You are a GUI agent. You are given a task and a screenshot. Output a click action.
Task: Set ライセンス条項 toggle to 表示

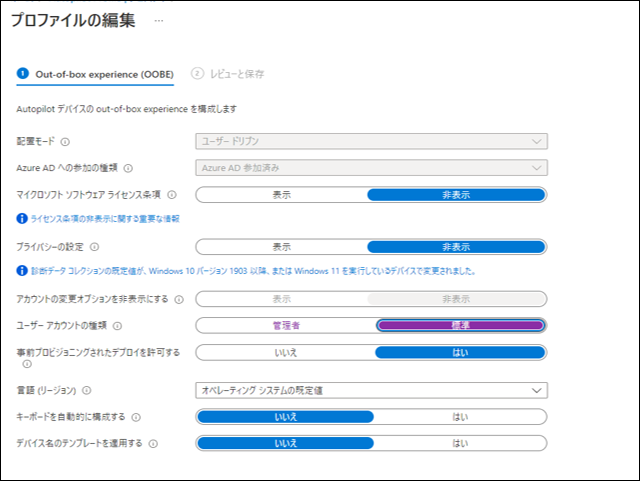coord(282,195)
